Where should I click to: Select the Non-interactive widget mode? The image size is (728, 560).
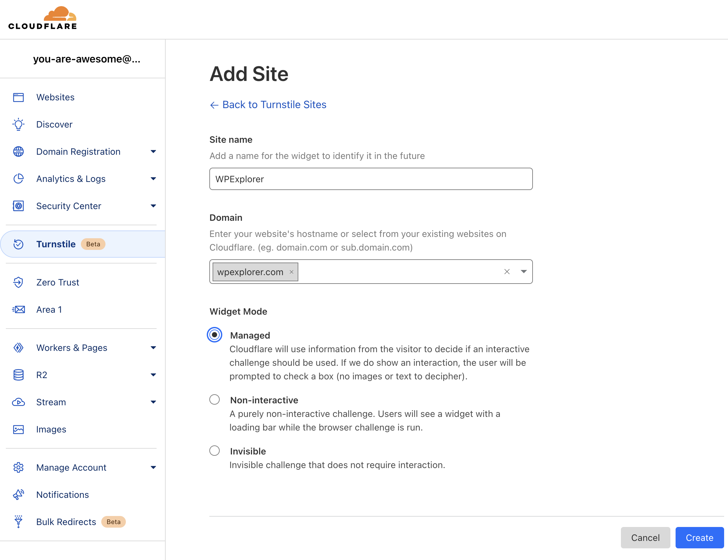[215, 400]
